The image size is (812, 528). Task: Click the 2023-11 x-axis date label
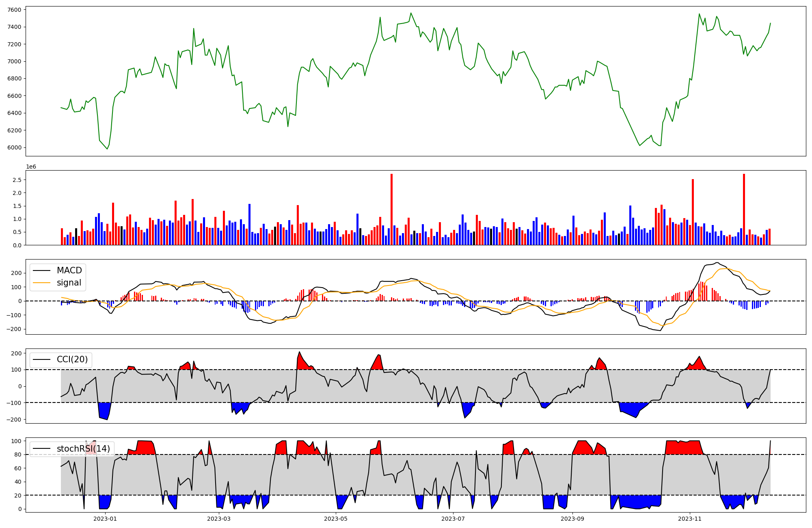click(689, 519)
